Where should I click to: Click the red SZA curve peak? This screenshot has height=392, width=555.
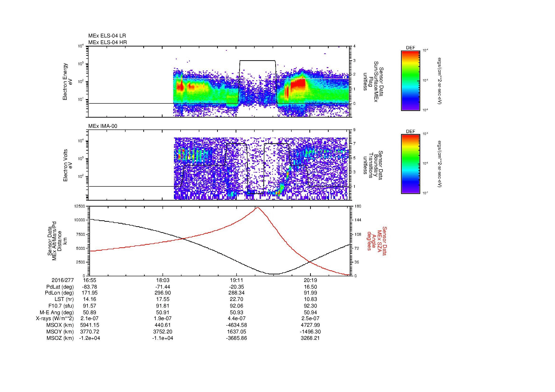click(258, 208)
